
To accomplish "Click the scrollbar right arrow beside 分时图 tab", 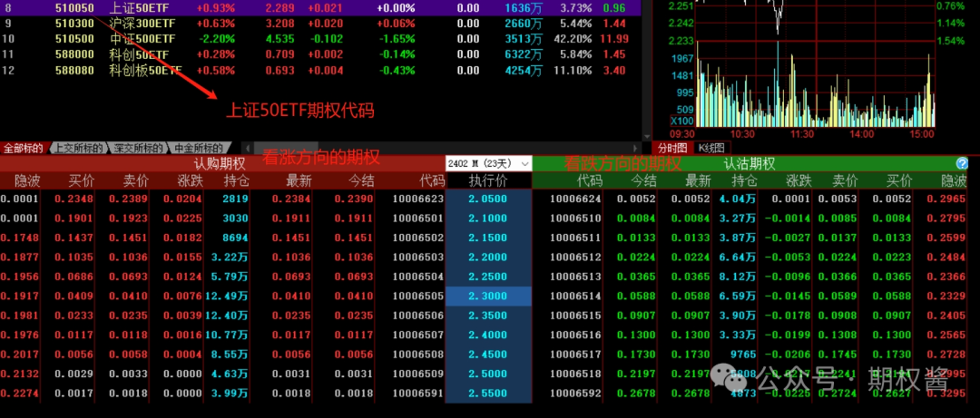I will click(x=636, y=148).
